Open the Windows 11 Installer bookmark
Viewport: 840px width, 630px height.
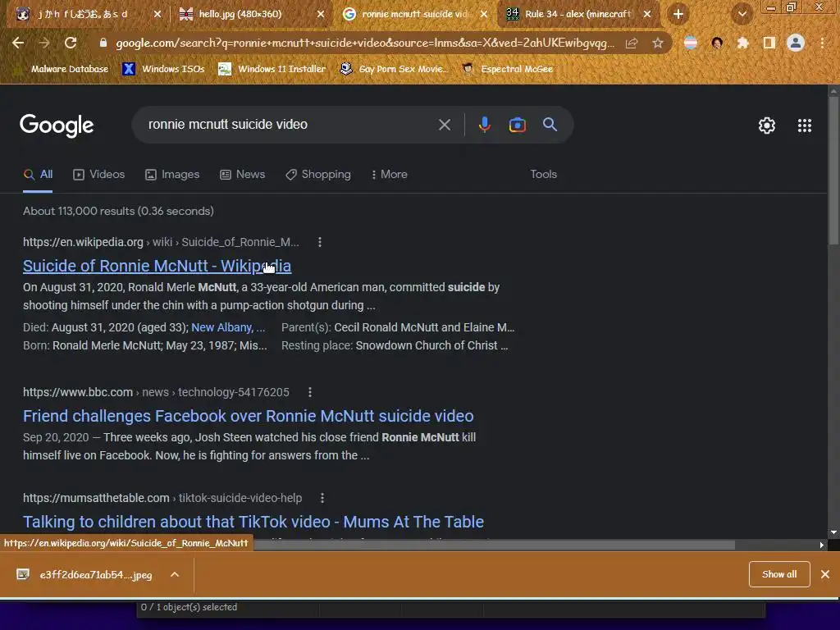pyautogui.click(x=272, y=69)
